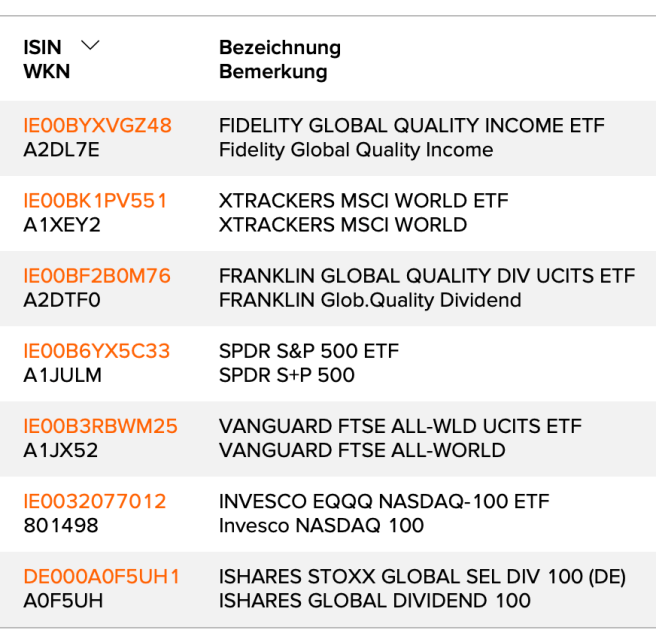Select the iShares STOXX Global Dividend row
The height and width of the screenshot is (639, 656).
pyautogui.click(x=422, y=589)
